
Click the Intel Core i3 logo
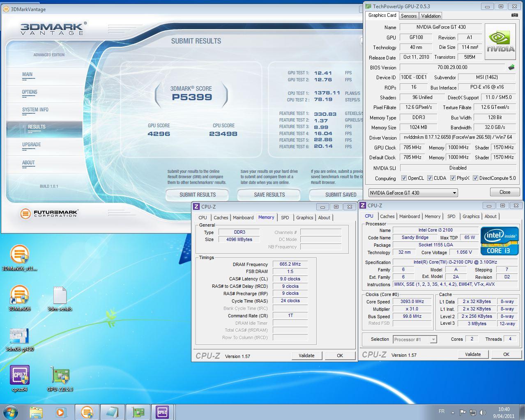coord(499,241)
